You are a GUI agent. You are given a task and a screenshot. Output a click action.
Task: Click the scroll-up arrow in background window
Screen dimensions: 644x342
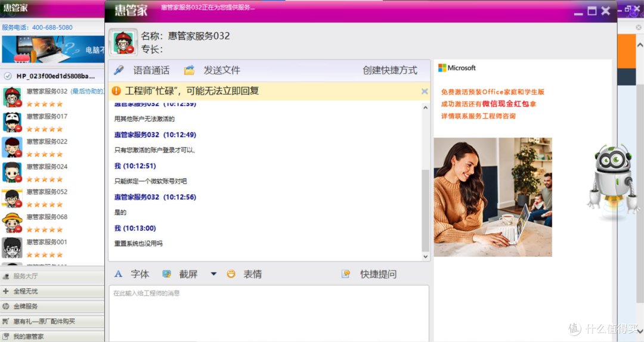pos(639,45)
